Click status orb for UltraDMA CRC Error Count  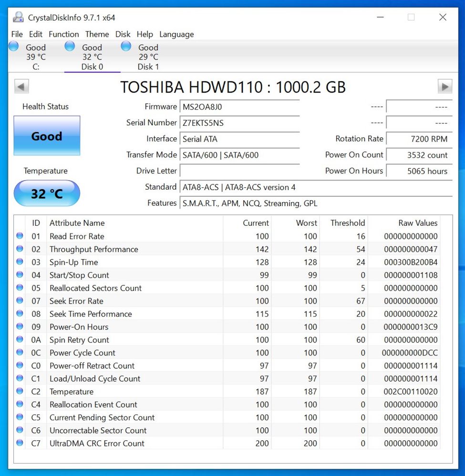click(x=20, y=443)
